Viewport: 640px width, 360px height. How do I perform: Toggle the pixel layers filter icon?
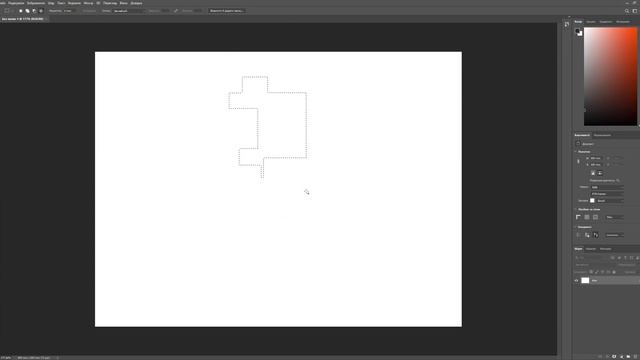pos(613,258)
